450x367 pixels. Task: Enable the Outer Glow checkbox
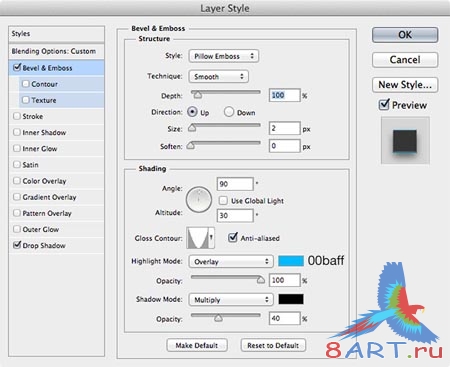click(x=17, y=229)
